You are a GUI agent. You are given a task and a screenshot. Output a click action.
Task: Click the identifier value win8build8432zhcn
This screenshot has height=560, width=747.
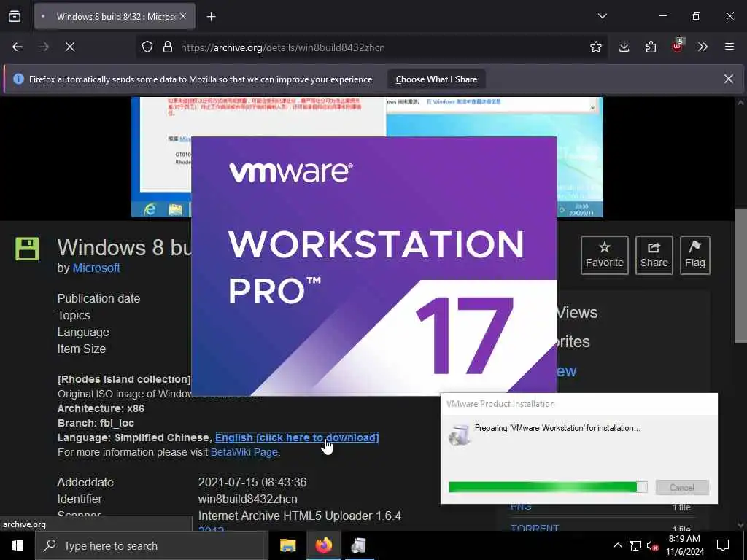coord(248,499)
